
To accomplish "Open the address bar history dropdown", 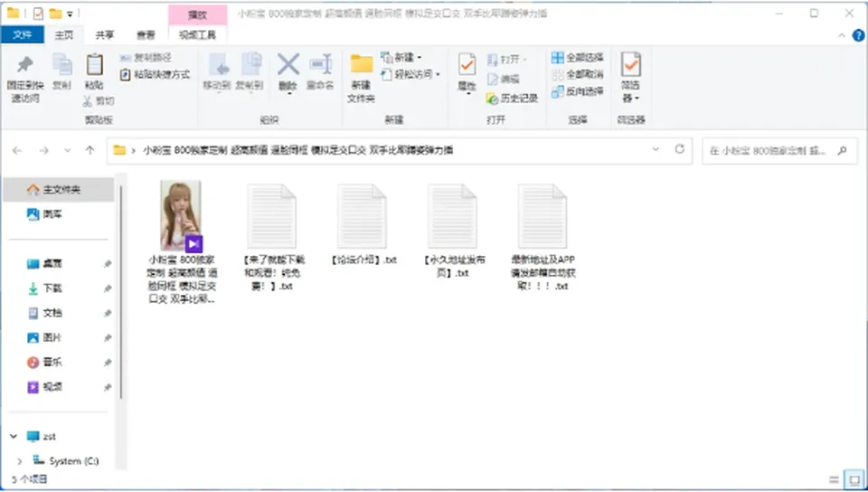I will point(656,149).
